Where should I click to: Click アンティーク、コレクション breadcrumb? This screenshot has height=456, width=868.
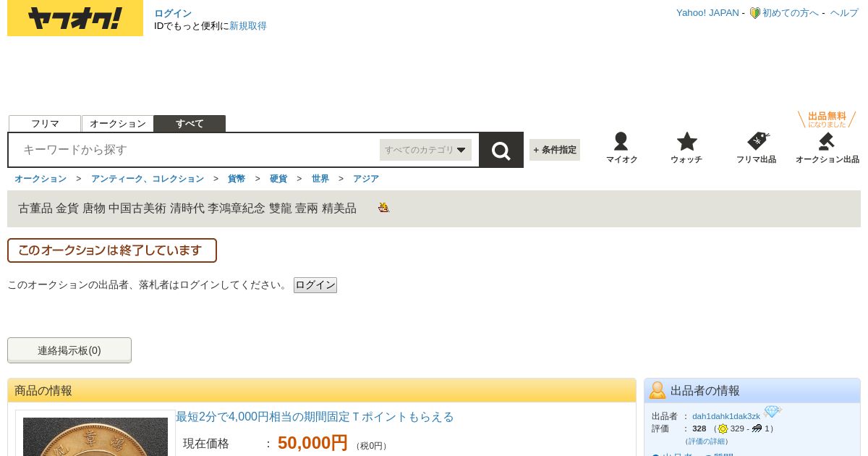pyautogui.click(x=148, y=179)
